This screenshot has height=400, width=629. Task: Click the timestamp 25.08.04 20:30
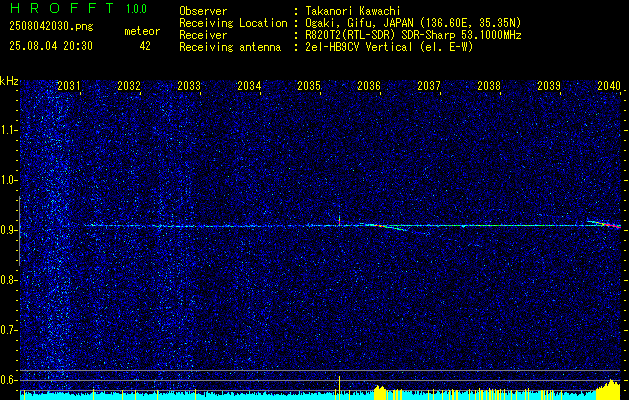[51, 46]
